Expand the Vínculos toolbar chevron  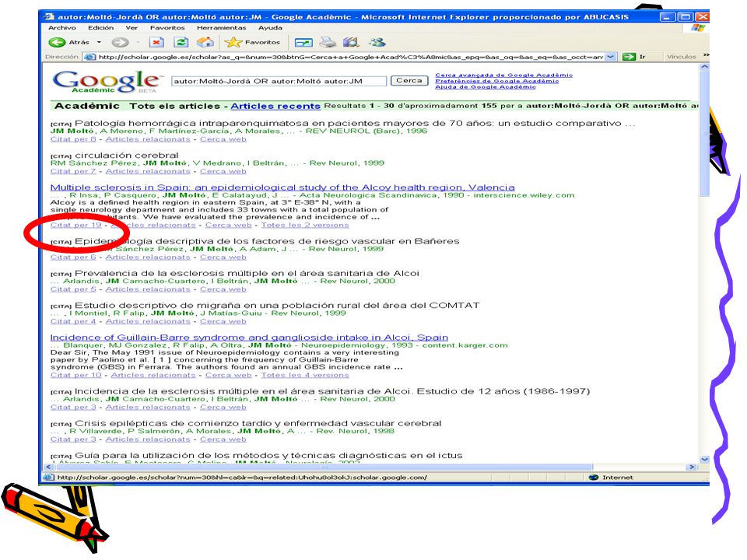[706, 55]
